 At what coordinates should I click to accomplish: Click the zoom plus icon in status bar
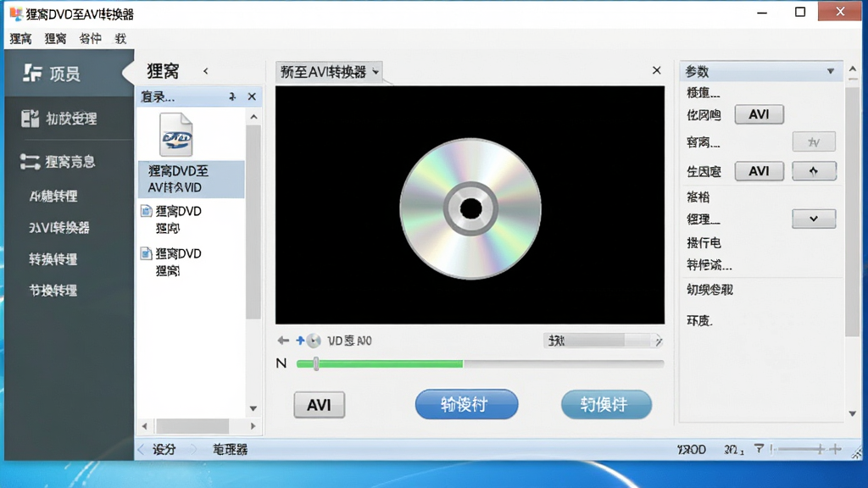pos(836,449)
